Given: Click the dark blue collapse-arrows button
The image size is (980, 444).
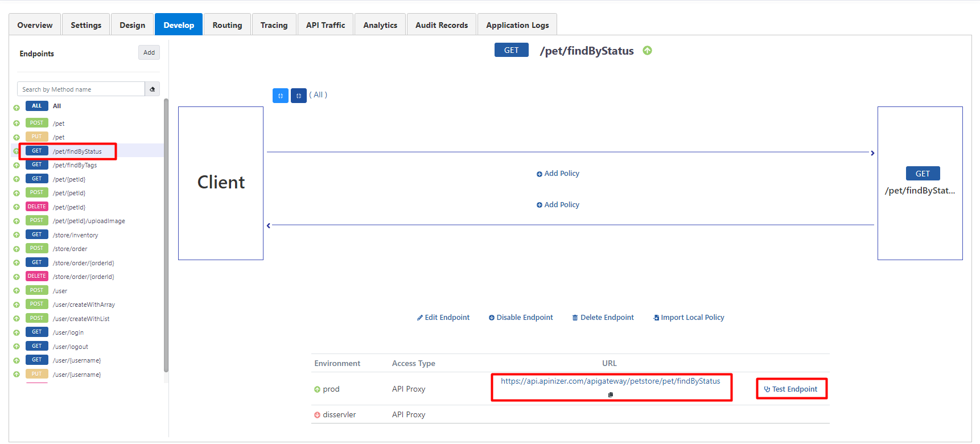Looking at the screenshot, I should coord(299,96).
